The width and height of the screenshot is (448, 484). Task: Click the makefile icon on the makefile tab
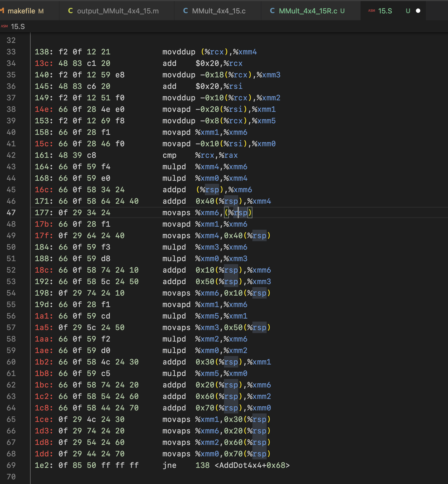[x=2, y=11]
